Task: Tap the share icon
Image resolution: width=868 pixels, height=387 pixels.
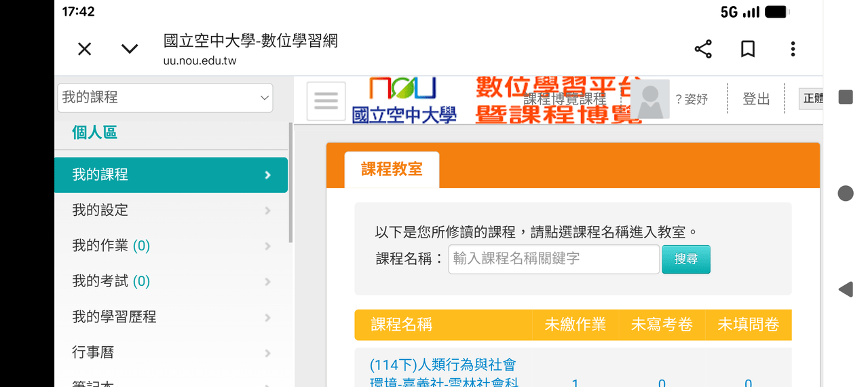Action: tap(703, 49)
